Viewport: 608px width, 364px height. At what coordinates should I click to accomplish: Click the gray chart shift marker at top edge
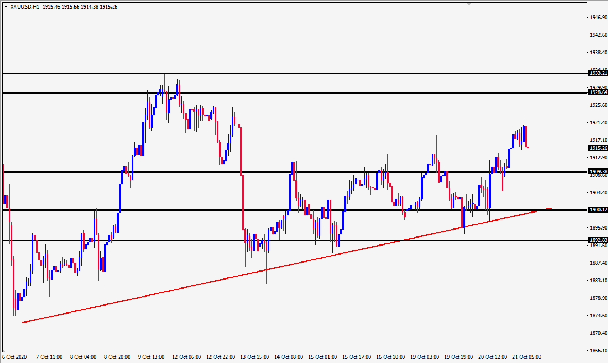469,4
